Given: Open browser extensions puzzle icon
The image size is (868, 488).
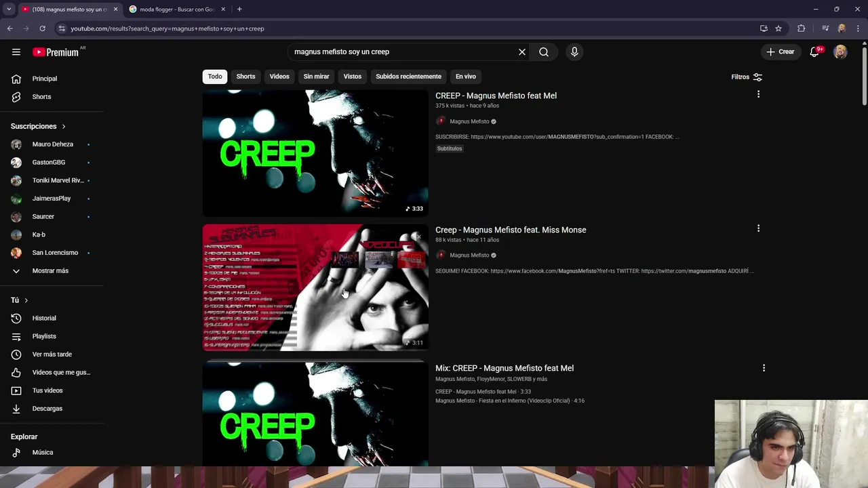Looking at the screenshot, I should [802, 28].
